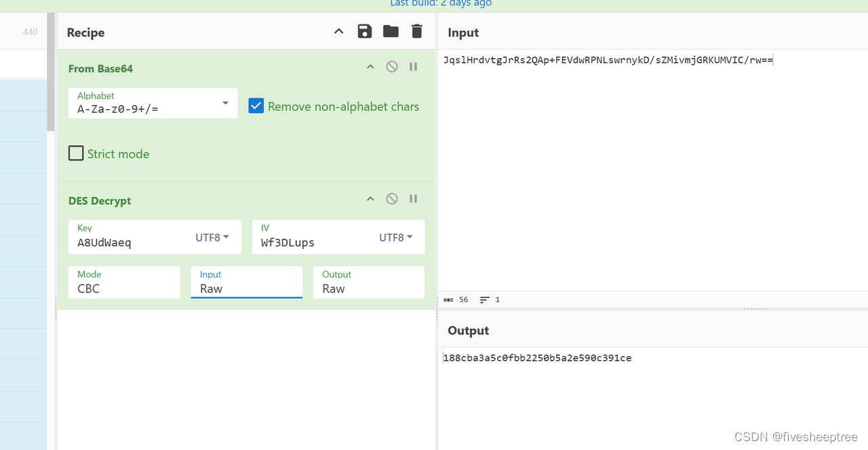Image resolution: width=868 pixels, height=450 pixels.
Task: Set a breakpoint on DES Decrypt
Action: (x=413, y=198)
